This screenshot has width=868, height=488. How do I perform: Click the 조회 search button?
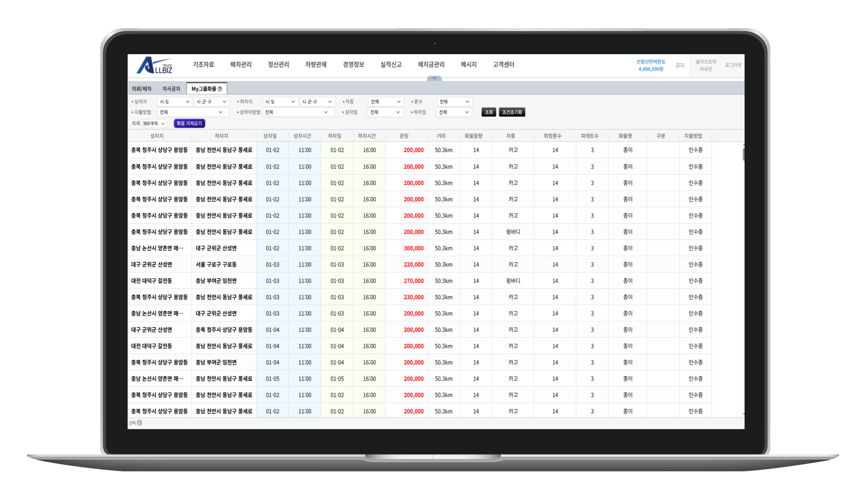pos(489,112)
